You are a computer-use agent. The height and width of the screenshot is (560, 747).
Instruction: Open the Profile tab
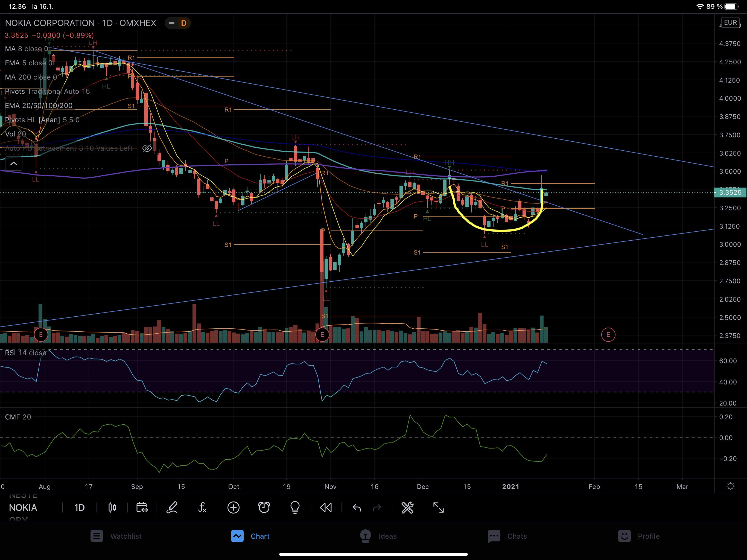coord(639,536)
